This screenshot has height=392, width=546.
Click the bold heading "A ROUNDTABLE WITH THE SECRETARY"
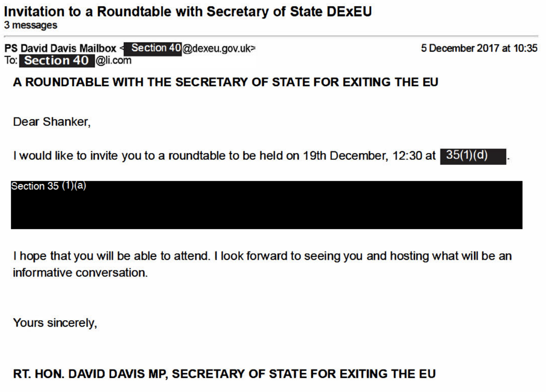point(226,82)
